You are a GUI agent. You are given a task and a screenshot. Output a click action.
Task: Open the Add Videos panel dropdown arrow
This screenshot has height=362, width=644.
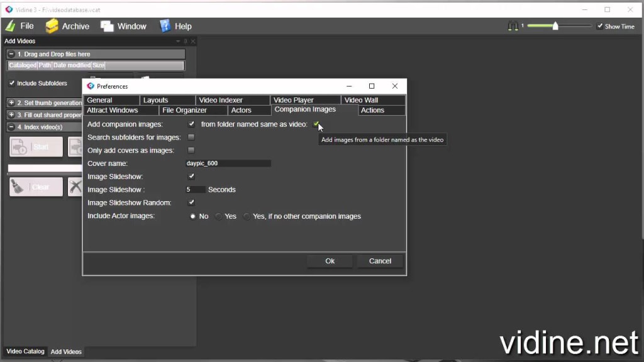tap(178, 41)
